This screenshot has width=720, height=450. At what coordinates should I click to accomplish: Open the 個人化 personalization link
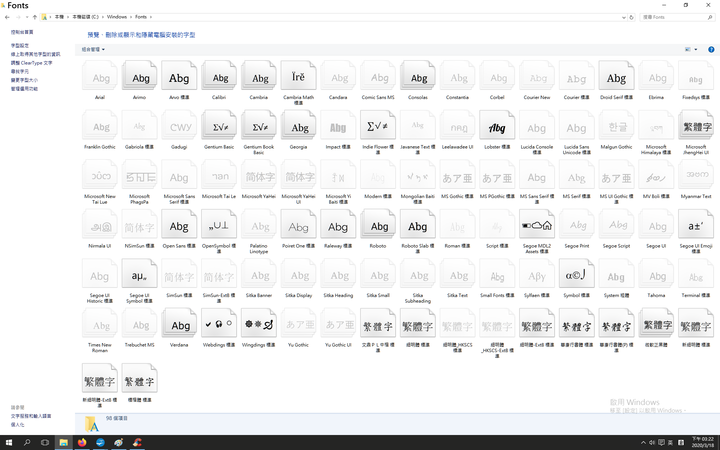coord(17,425)
